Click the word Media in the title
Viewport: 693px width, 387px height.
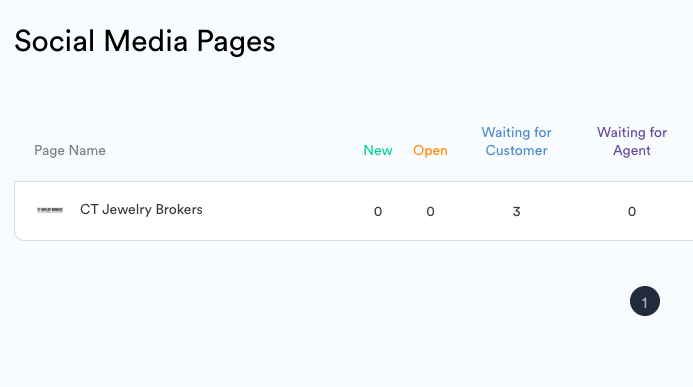(145, 42)
